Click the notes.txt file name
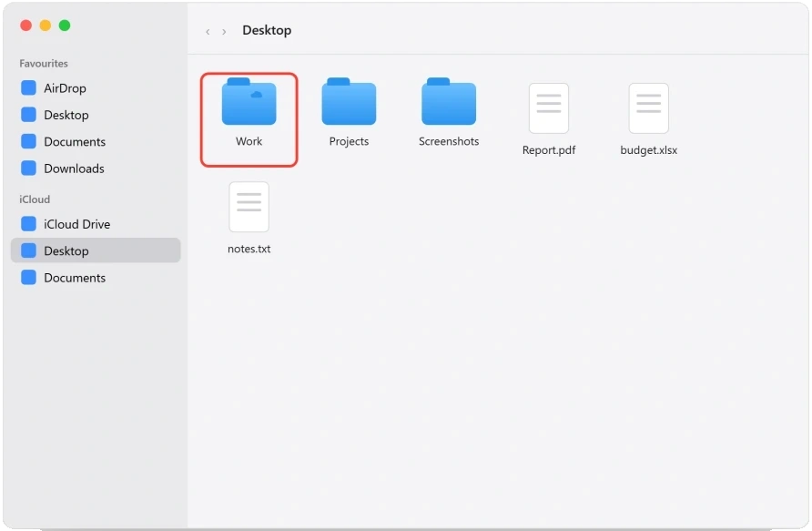The width and height of the screenshot is (812, 531). point(249,250)
